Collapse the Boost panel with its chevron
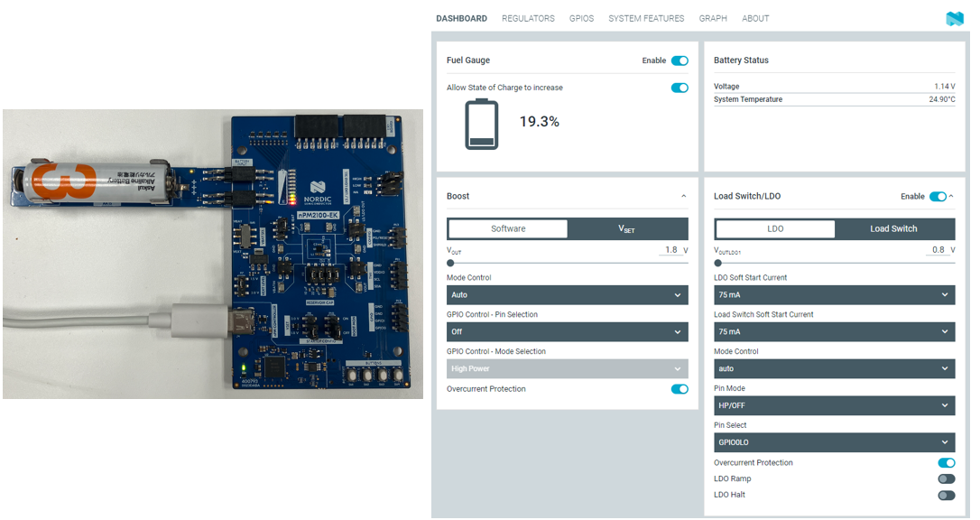 (683, 196)
